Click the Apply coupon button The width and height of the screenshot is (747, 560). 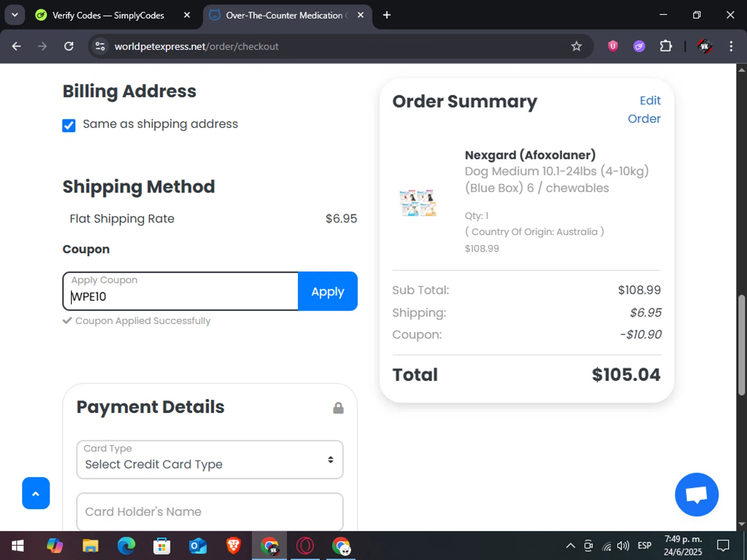coord(328,291)
